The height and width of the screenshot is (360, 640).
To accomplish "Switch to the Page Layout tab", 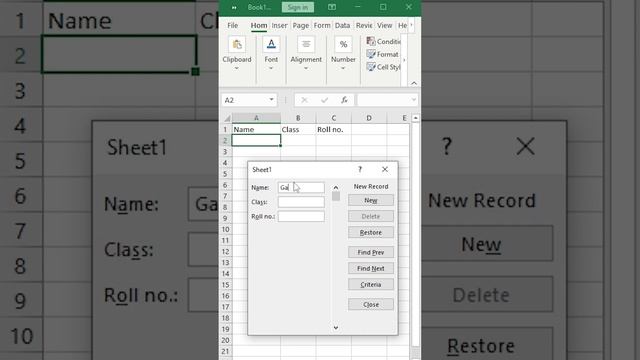I will click(x=301, y=25).
